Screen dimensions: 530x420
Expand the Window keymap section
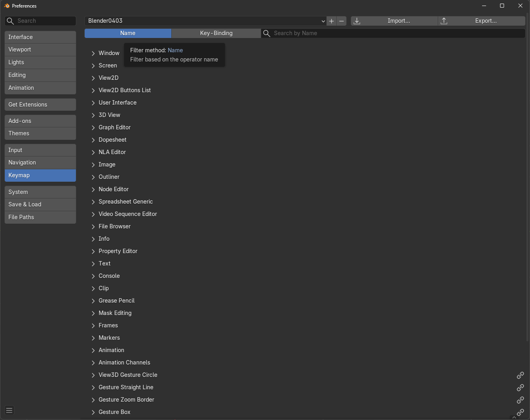tap(93, 53)
